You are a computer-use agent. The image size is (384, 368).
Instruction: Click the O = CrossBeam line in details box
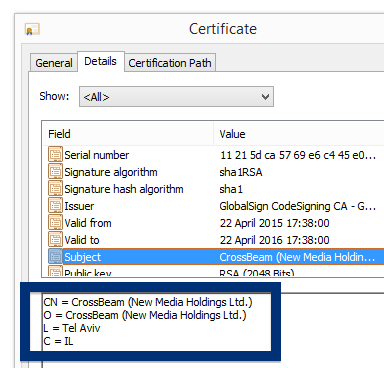coord(145,315)
